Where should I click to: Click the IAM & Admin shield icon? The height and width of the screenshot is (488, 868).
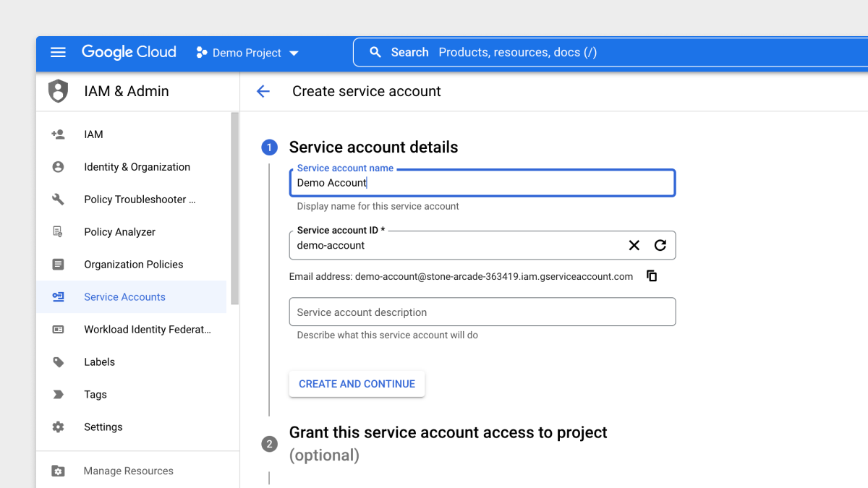pyautogui.click(x=58, y=91)
